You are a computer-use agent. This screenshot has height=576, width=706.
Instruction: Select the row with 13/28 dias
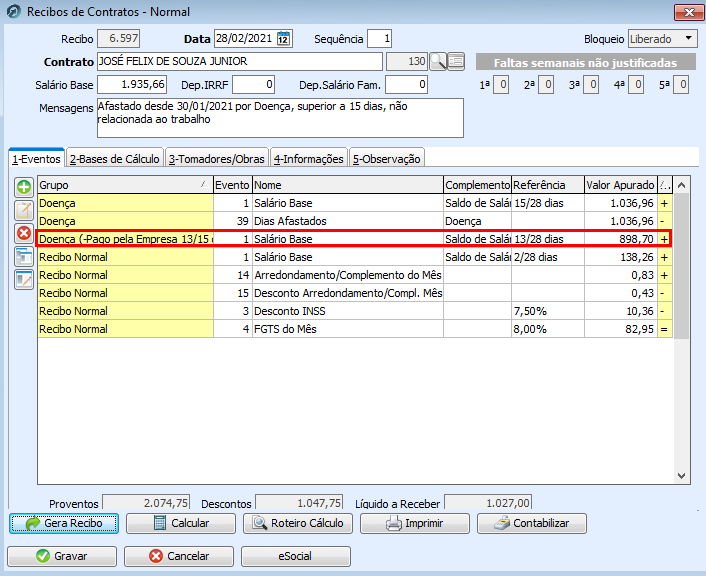pos(355,239)
